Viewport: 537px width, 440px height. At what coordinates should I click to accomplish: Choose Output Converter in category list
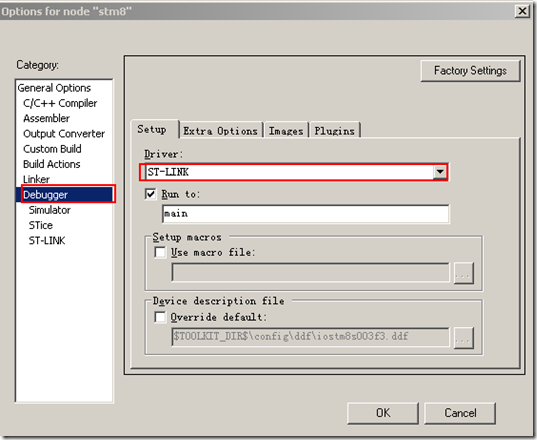coord(64,134)
